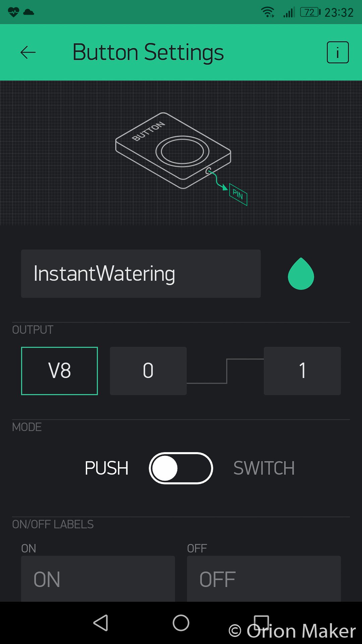Open the V8 output pin selector
The height and width of the screenshot is (644, 362).
59,371
